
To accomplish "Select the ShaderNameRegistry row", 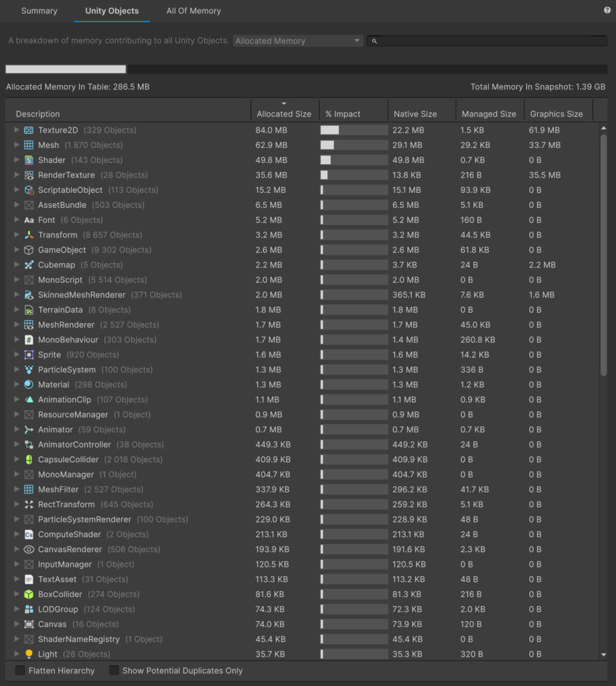I will coord(302,639).
